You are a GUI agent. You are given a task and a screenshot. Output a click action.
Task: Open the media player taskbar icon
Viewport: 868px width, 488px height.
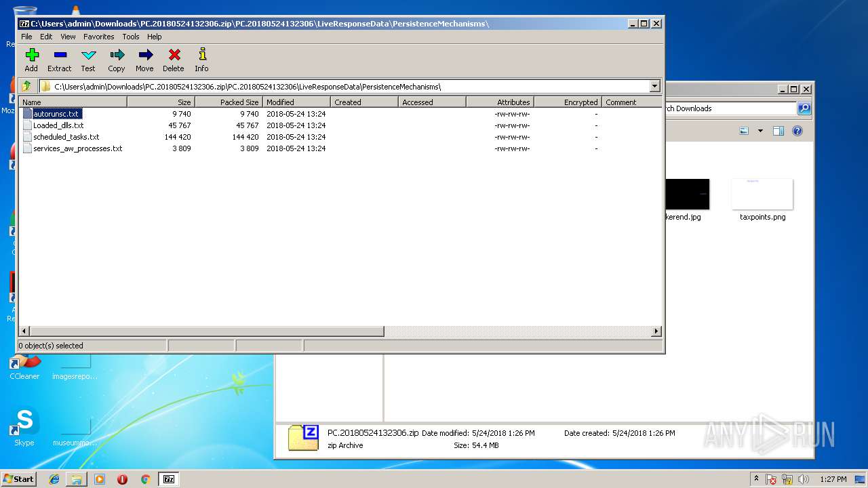point(100,479)
